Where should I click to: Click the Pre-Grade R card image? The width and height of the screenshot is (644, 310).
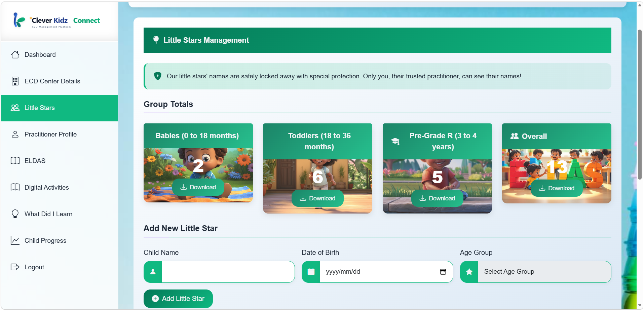[x=437, y=186]
